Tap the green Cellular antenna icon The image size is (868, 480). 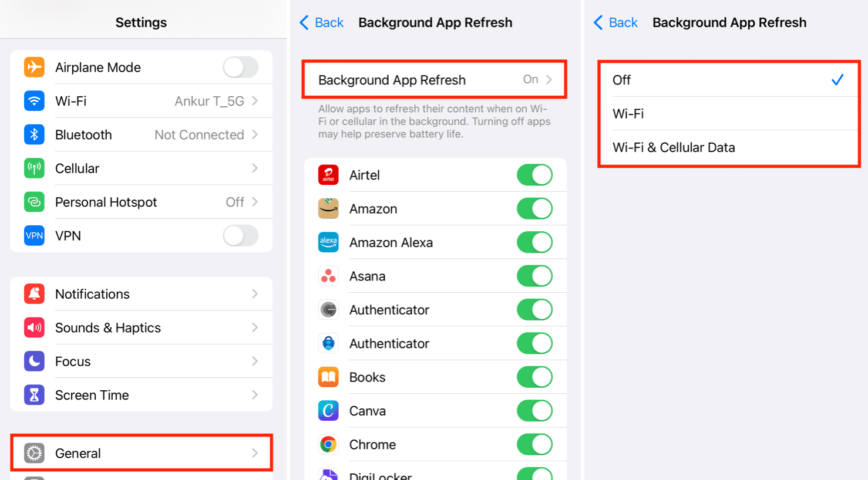coord(34,168)
